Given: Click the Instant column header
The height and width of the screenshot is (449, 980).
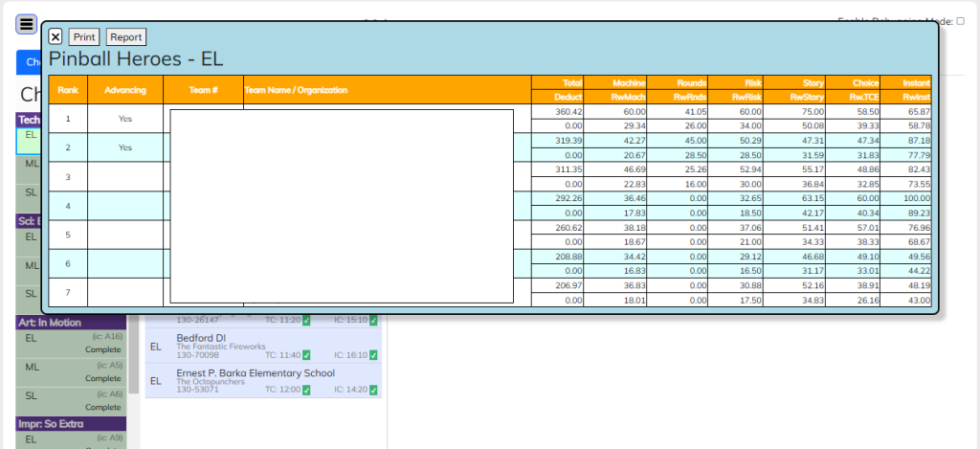Looking at the screenshot, I should [x=905, y=82].
